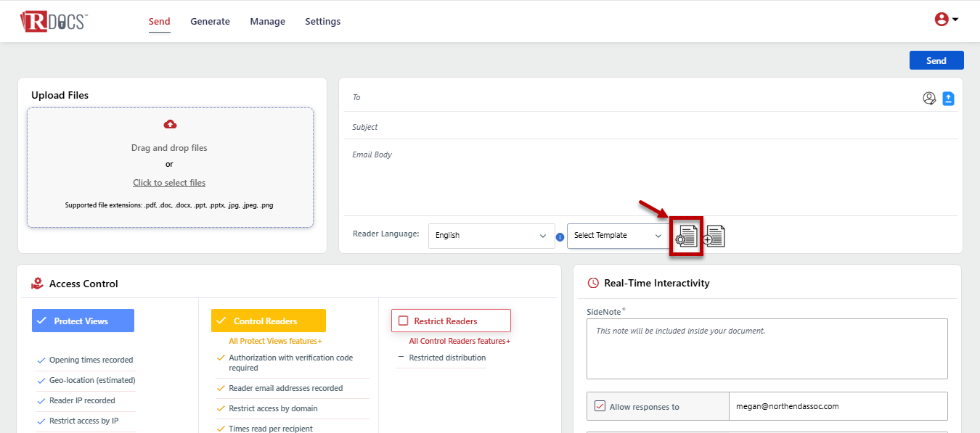Open the user account profile icon
The width and height of the screenshot is (980, 433).
942,20
